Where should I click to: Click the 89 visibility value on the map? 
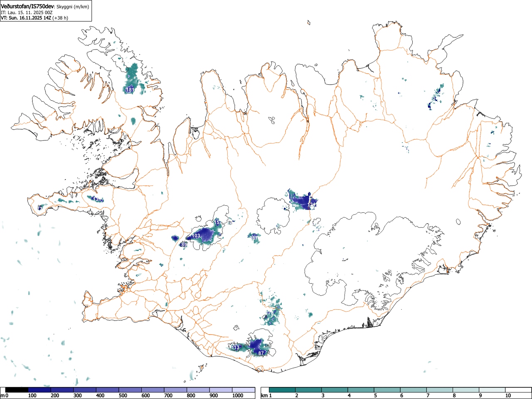click(x=184, y=245)
